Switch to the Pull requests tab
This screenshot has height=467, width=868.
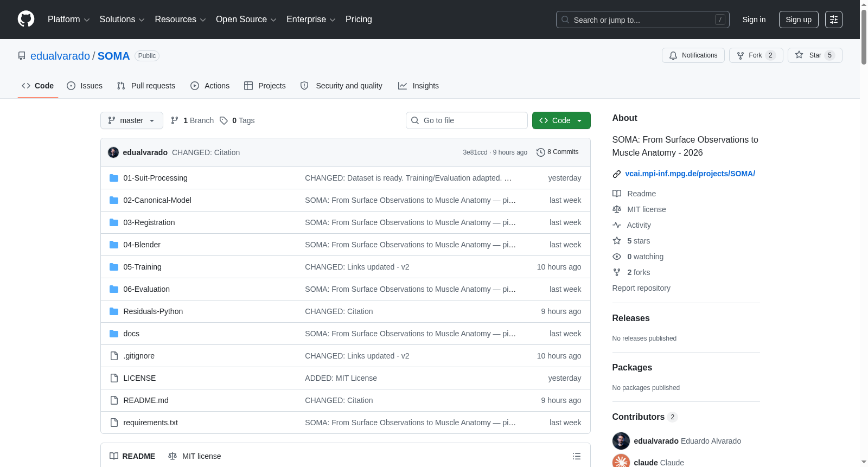pyautogui.click(x=146, y=86)
